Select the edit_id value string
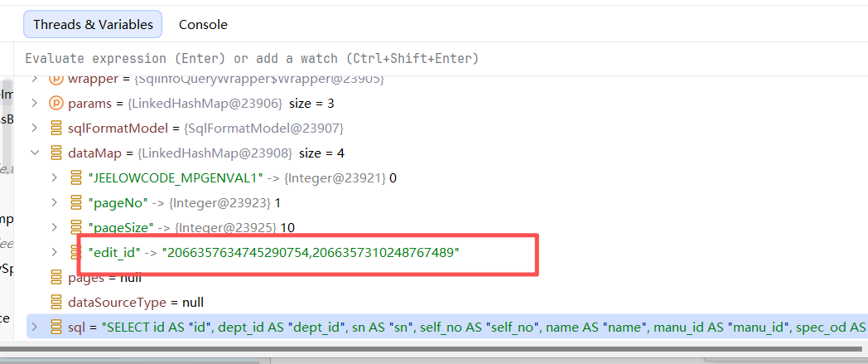The width and height of the screenshot is (868, 364). pos(311,252)
